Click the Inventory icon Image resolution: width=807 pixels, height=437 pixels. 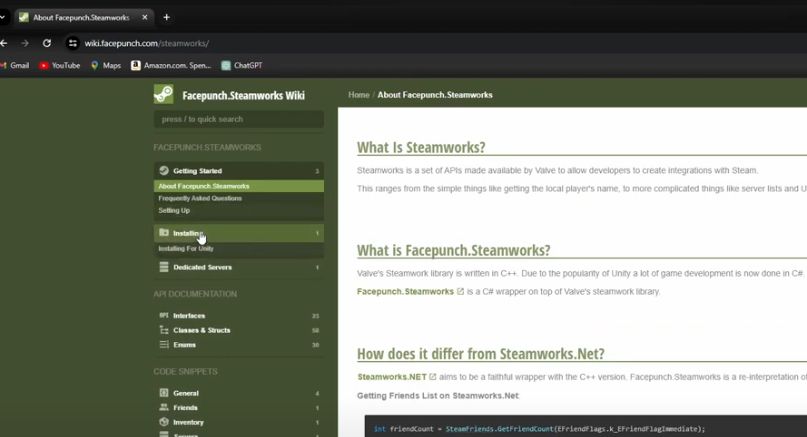pos(164,422)
